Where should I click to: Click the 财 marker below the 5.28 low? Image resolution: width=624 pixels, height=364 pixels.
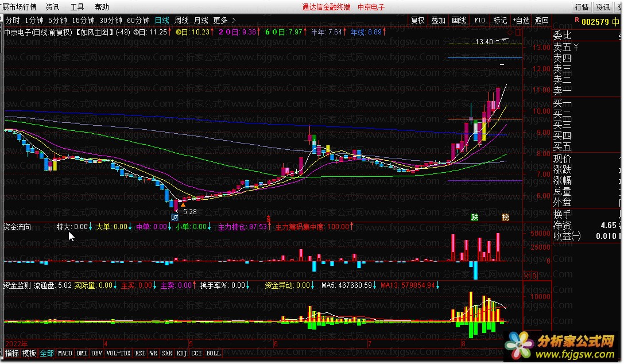click(x=175, y=217)
